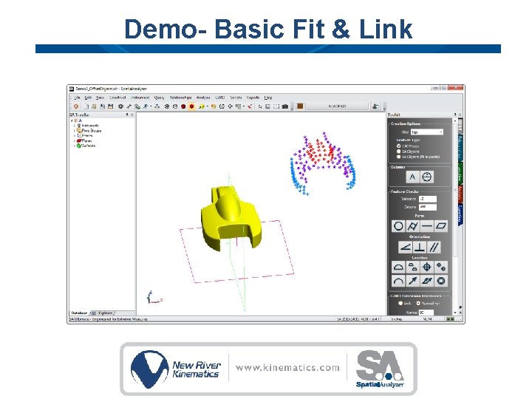Select the Parallelism orientation check button
Screen dimensions: 532x399
coord(434,247)
